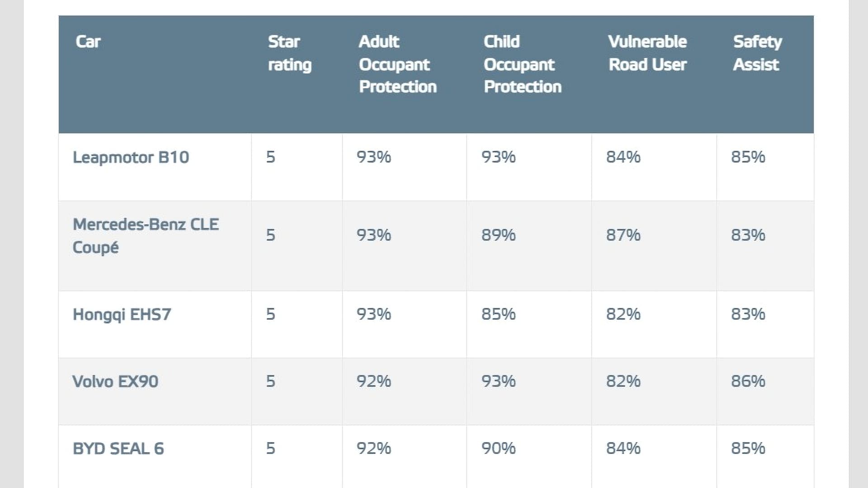Click the Safety Assist column header
The image size is (868, 488).
pos(757,53)
